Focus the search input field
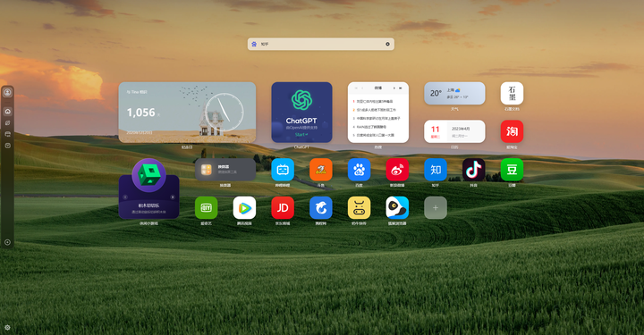644x335 pixels. click(321, 44)
